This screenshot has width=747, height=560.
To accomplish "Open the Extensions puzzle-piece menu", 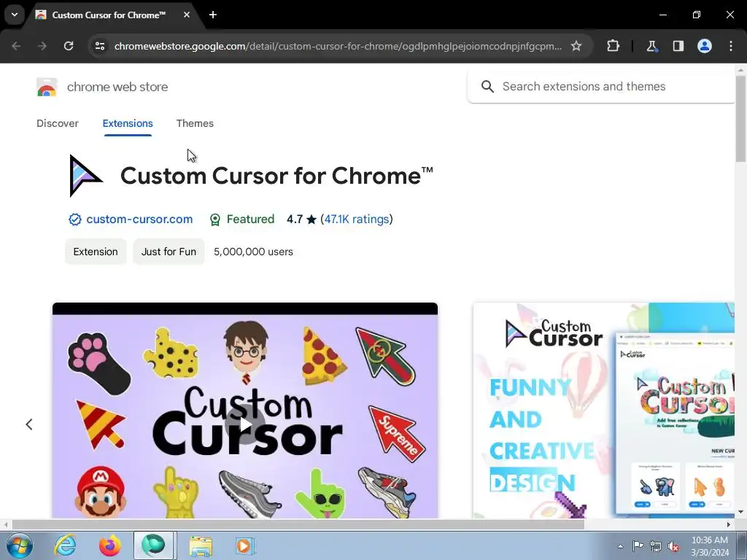I will [613, 46].
